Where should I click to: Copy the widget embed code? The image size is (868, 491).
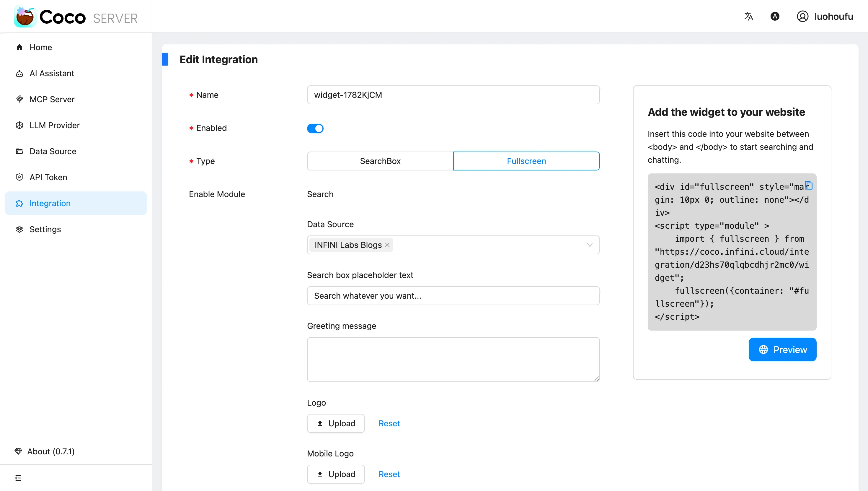[809, 185]
